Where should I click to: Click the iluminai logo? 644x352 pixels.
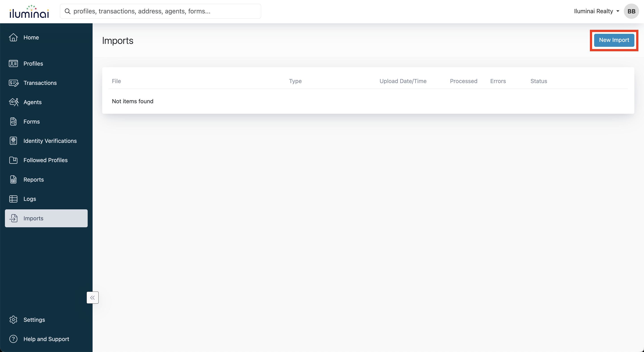[x=29, y=12]
